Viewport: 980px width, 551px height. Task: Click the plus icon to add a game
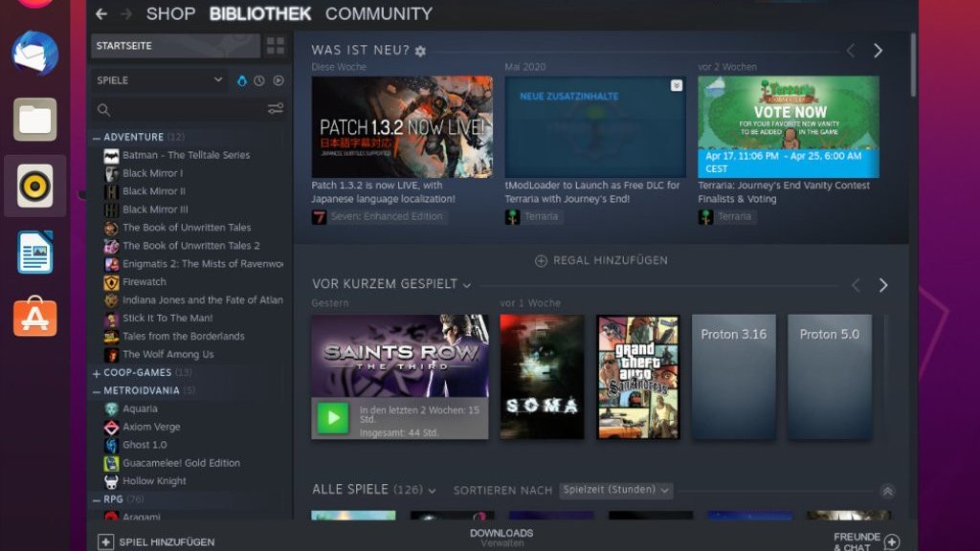click(106, 542)
